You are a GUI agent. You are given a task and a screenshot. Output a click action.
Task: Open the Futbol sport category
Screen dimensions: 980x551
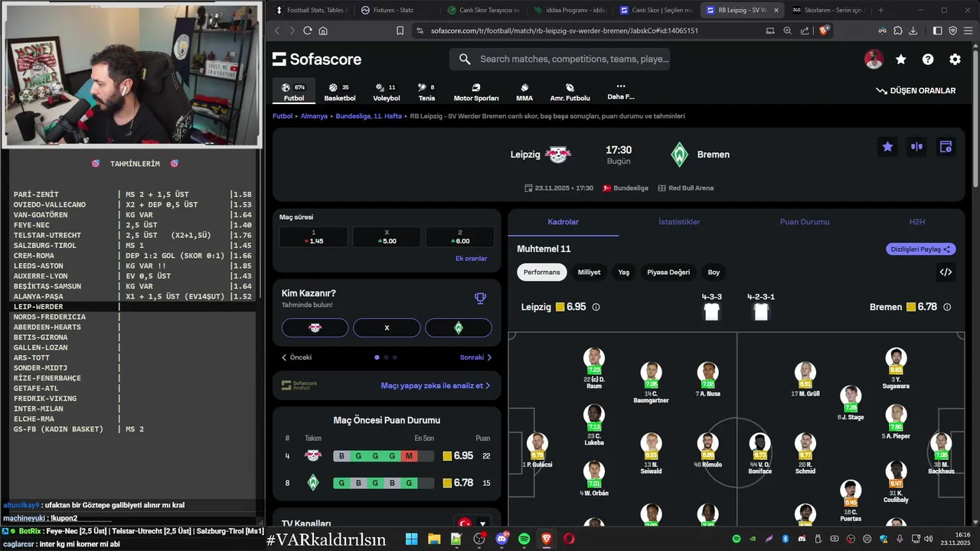[x=294, y=93]
